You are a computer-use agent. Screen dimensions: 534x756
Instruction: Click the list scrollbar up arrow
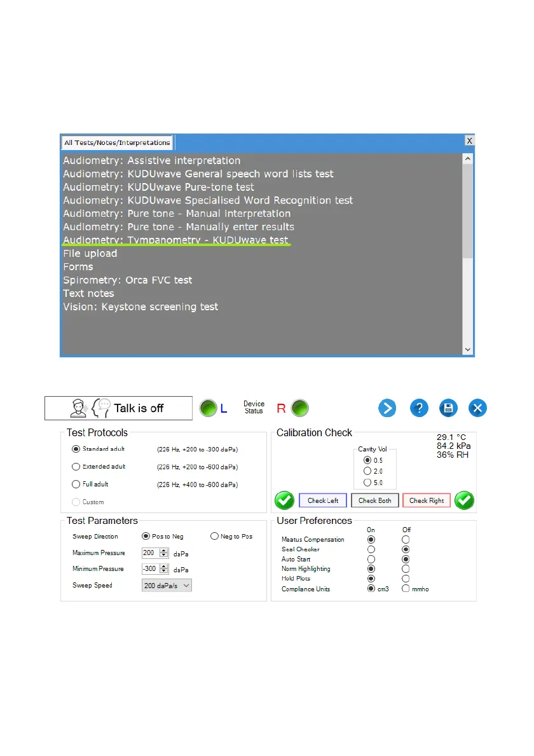tap(467, 158)
